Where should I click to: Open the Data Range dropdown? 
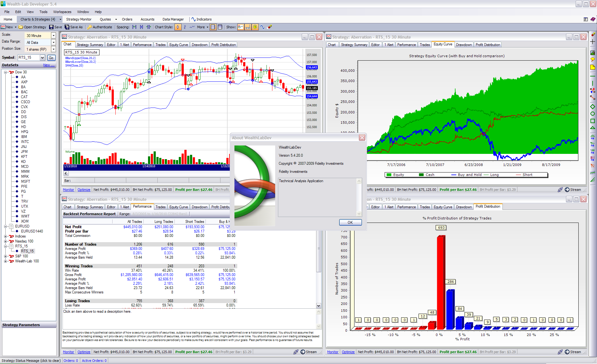click(x=53, y=42)
